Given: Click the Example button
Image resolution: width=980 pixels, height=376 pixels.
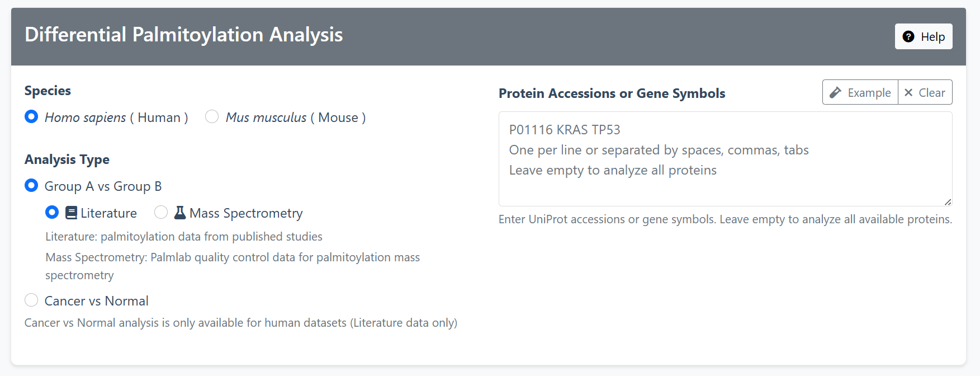Looking at the screenshot, I should [x=860, y=92].
